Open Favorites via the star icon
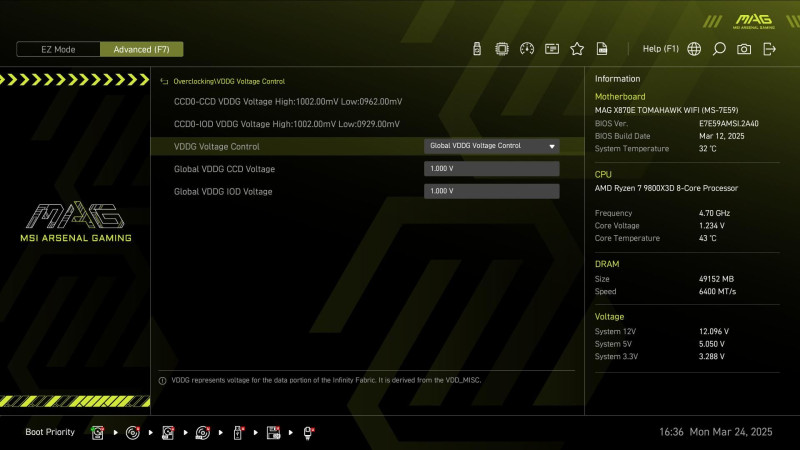This screenshot has height=450, width=800. 577,49
